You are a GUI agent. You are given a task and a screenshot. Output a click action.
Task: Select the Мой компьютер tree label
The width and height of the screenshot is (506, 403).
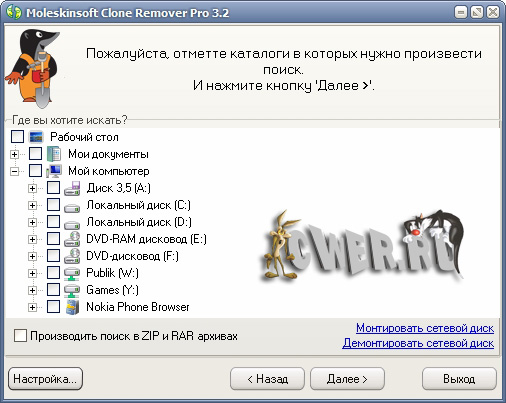tap(109, 171)
